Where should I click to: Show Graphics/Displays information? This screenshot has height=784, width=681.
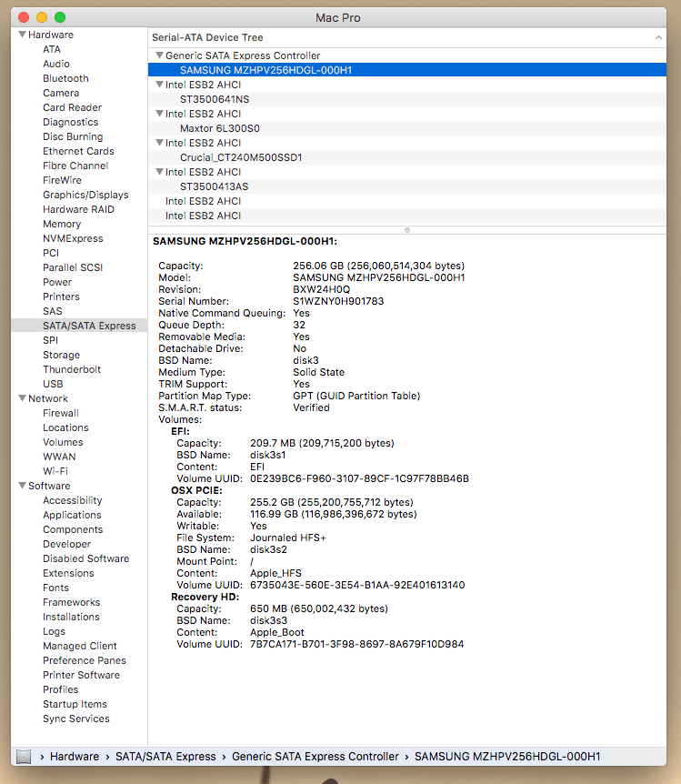tap(85, 195)
